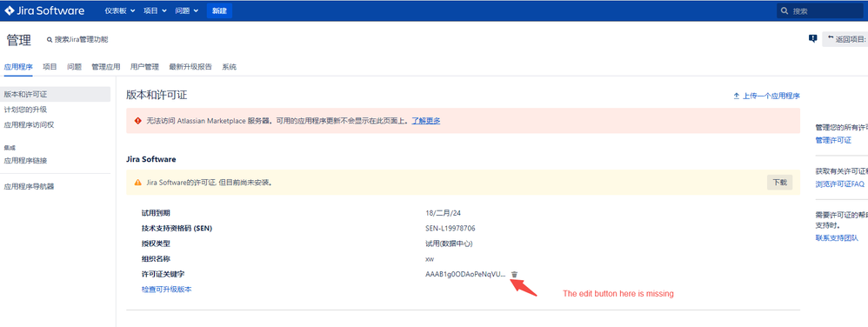868x327 pixels.
Task: Click 搜索Jira管理功能 admin search
Action: 77,39
